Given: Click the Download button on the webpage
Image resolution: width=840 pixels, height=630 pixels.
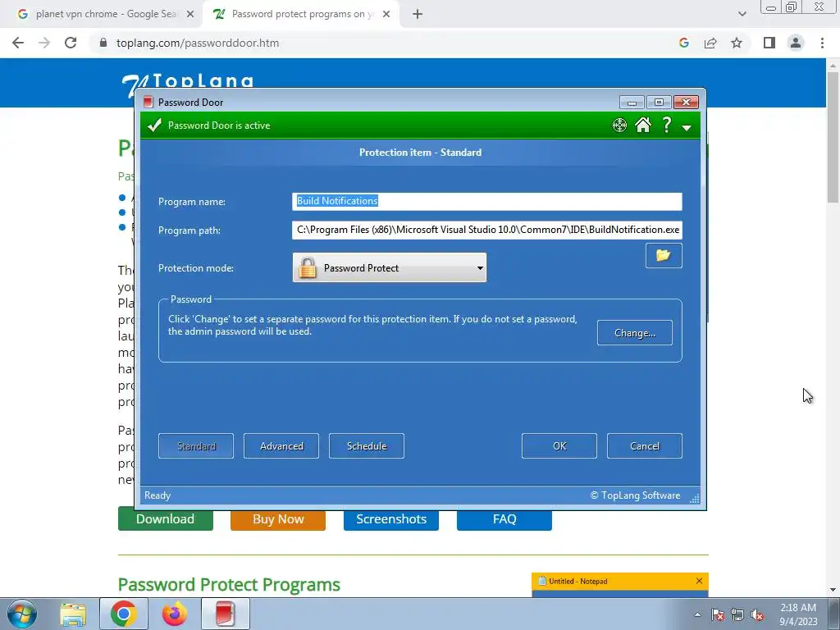Looking at the screenshot, I should 166,519.
